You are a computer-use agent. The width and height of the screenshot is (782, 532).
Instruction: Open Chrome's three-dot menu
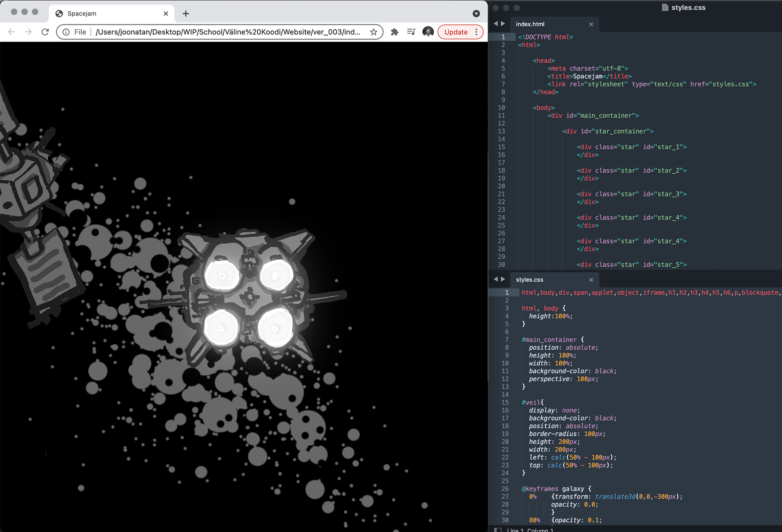point(476,32)
